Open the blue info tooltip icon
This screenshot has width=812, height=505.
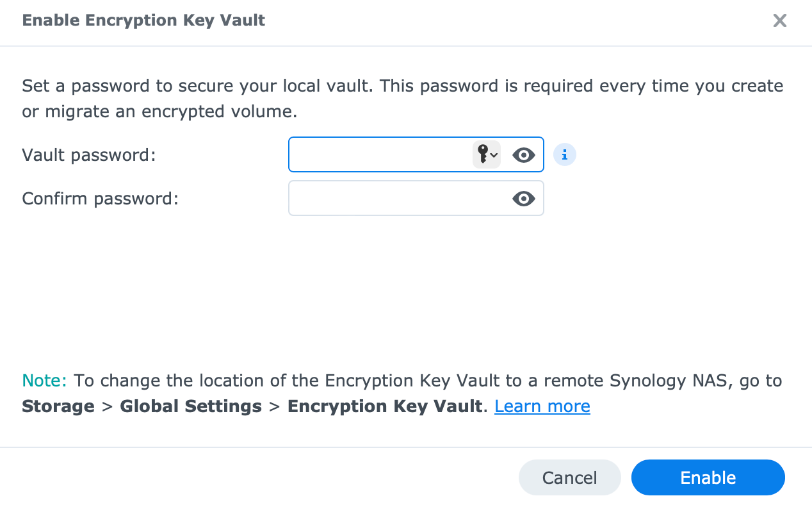click(565, 154)
